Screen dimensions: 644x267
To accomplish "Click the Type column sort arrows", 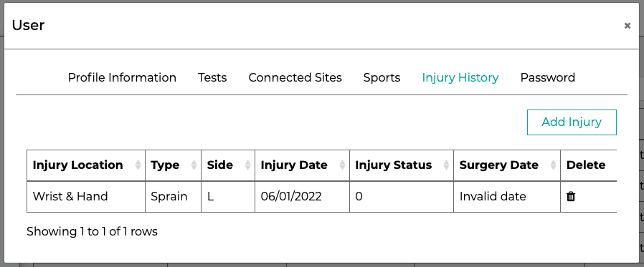I will click(194, 165).
